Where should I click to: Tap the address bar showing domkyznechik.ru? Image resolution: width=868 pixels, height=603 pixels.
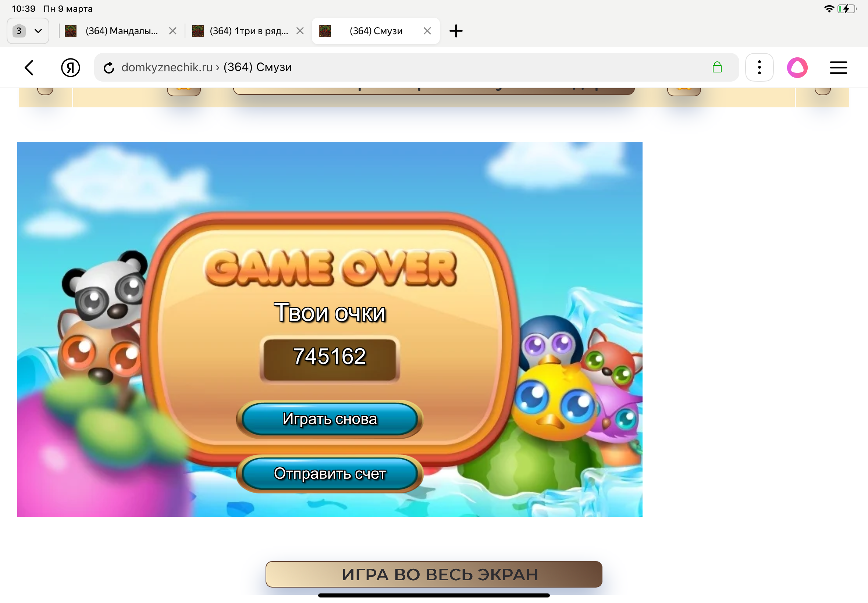point(378,67)
